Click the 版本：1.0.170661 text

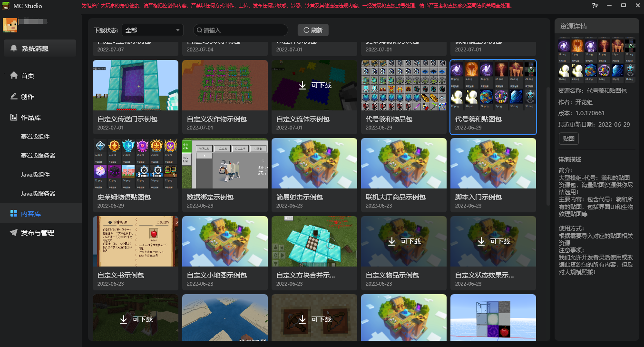tap(582, 113)
